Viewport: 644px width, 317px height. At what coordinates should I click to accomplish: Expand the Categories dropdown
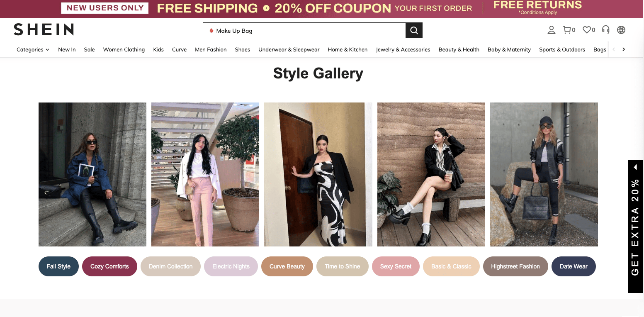[33, 49]
